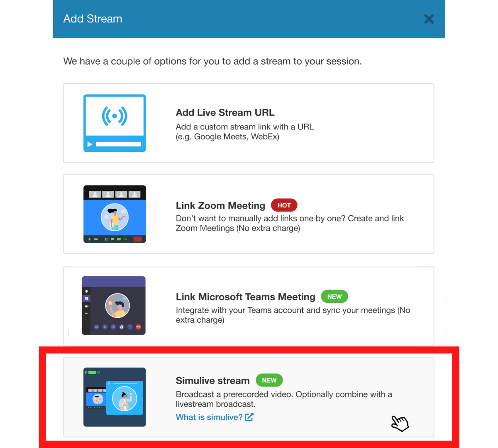
Task: Open the What is simulive? link
Action: pos(209,417)
